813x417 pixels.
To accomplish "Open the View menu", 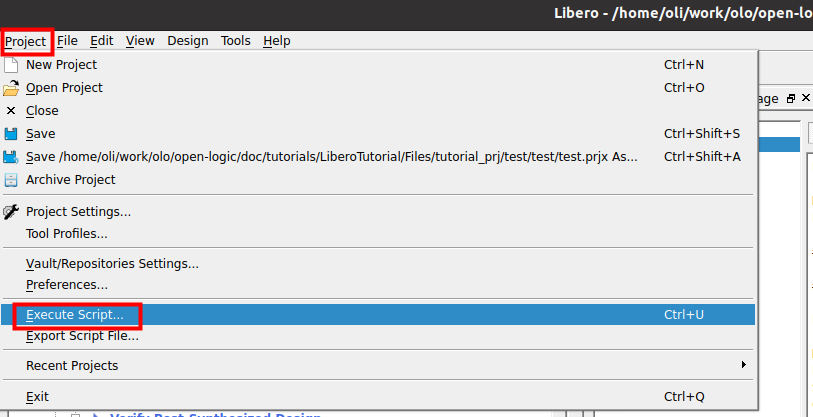I will tap(140, 41).
